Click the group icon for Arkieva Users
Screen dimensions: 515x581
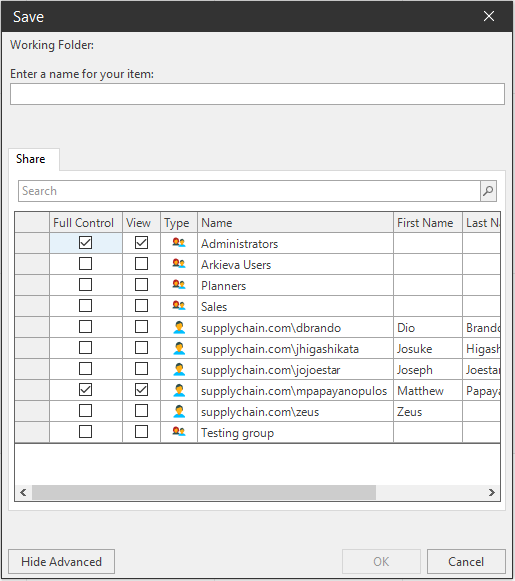click(179, 264)
